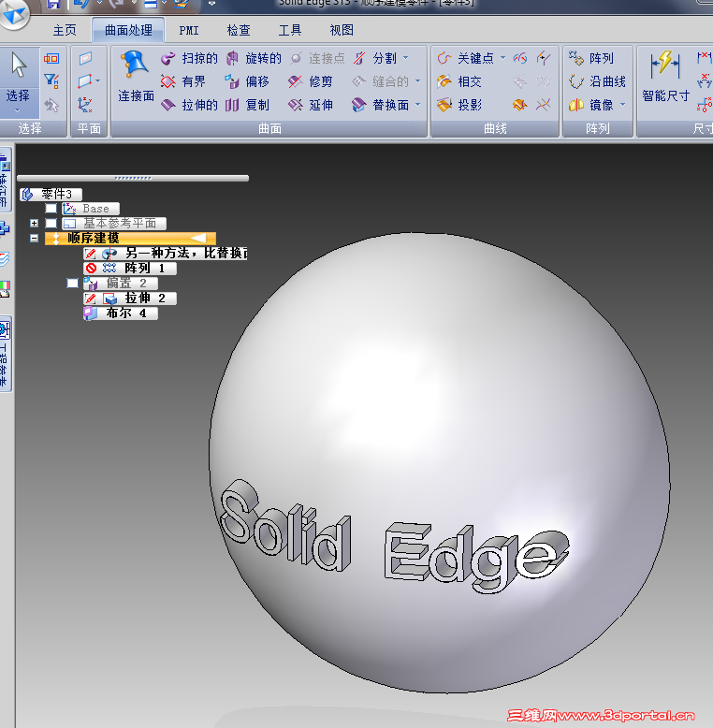This screenshot has width=713, height=728.
Task: Open the PMI ribbon tab
Action: click(189, 30)
